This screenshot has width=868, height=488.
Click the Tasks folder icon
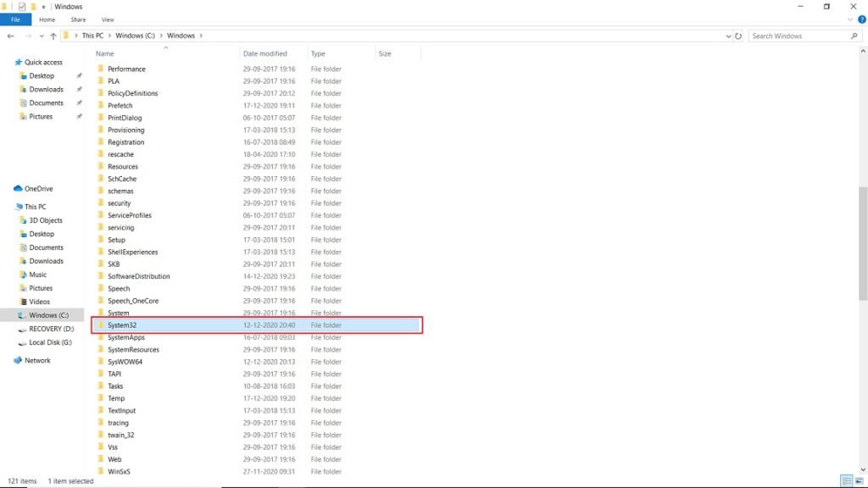pos(101,385)
